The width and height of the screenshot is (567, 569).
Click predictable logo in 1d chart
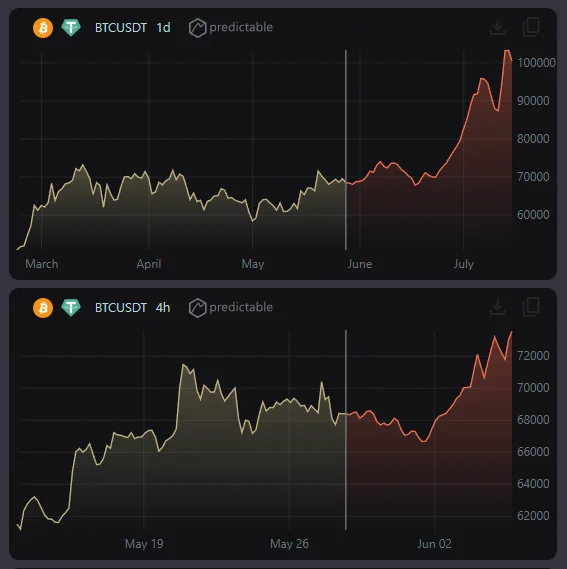(x=231, y=28)
